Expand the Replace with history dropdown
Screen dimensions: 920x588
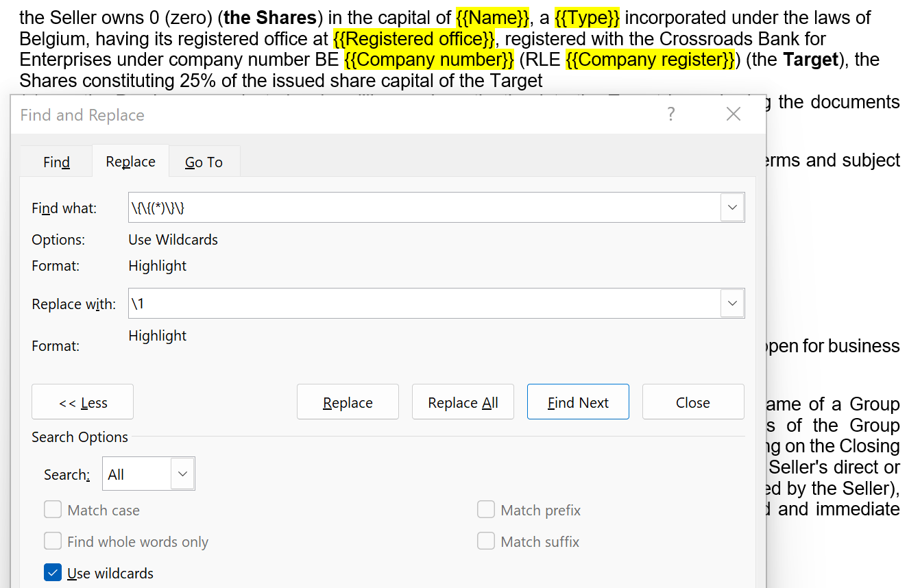(732, 304)
